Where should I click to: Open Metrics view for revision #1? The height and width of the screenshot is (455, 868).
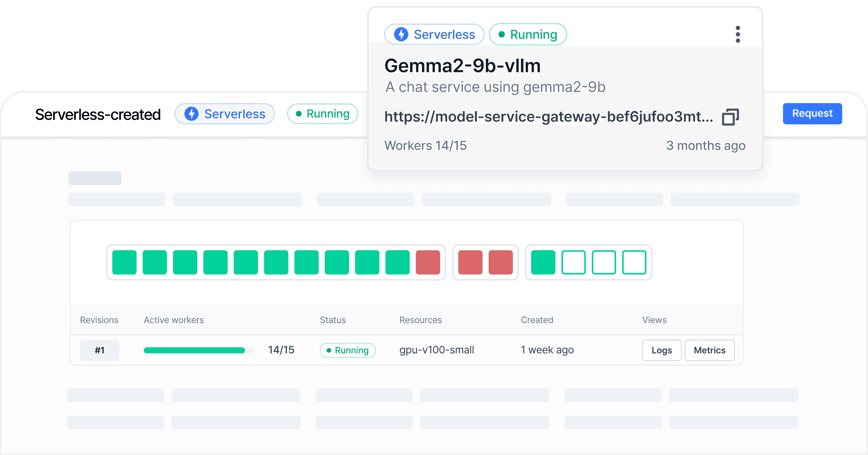709,350
